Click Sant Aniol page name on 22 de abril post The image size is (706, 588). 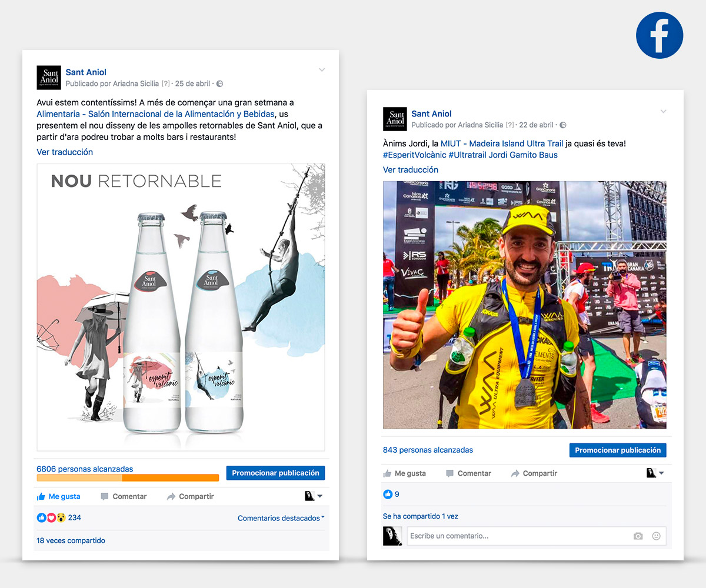pos(432,113)
